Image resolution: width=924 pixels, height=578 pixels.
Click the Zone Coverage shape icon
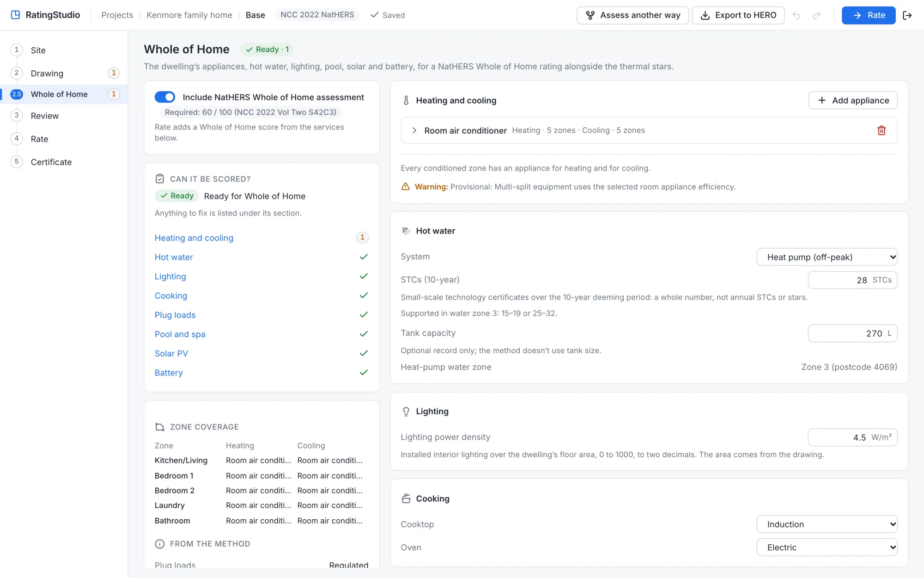160,427
